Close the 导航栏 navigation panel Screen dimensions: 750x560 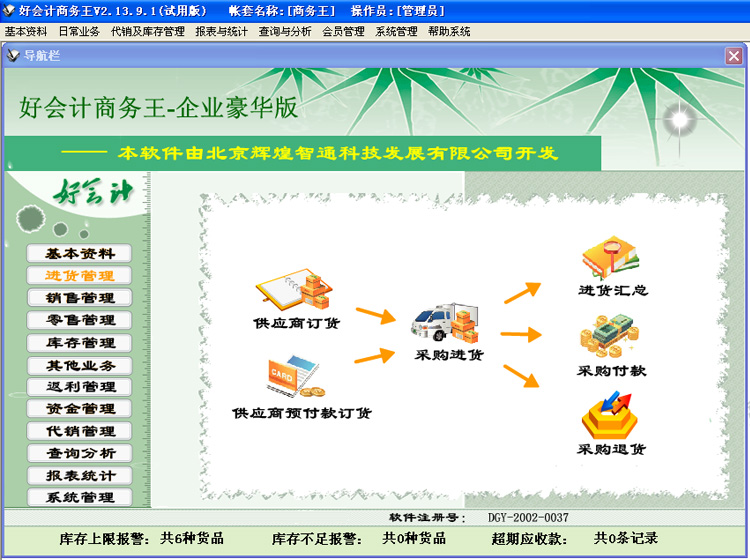click(x=734, y=56)
